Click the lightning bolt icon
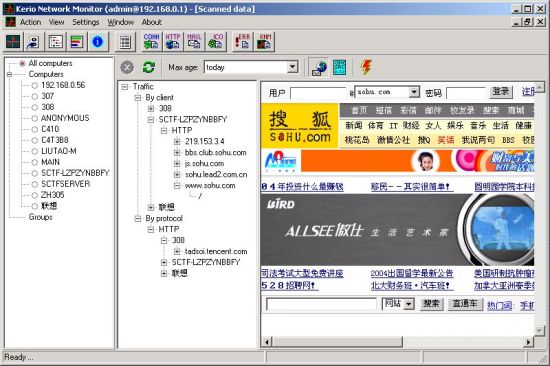 click(x=366, y=67)
